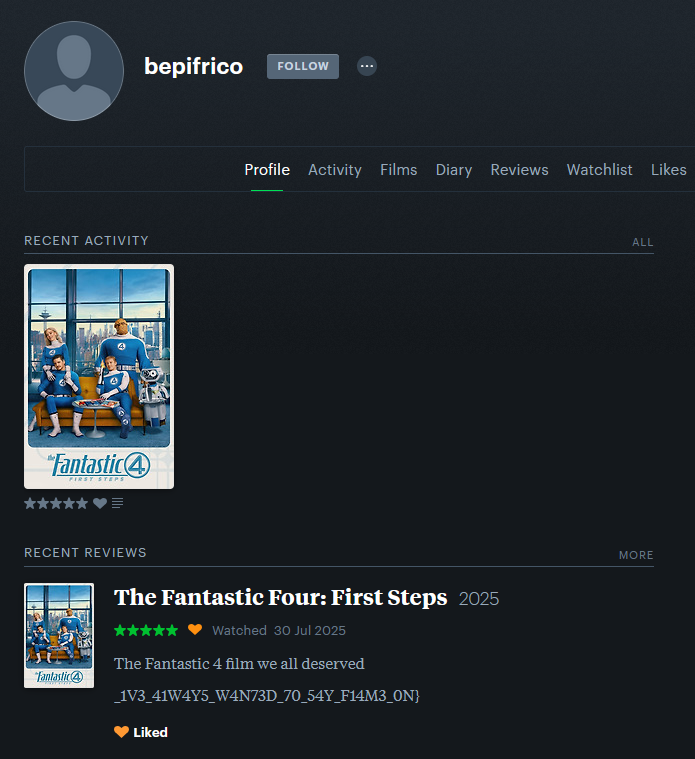Image resolution: width=695 pixels, height=759 pixels.
Task: Click MORE link for recent reviews
Action: click(636, 555)
